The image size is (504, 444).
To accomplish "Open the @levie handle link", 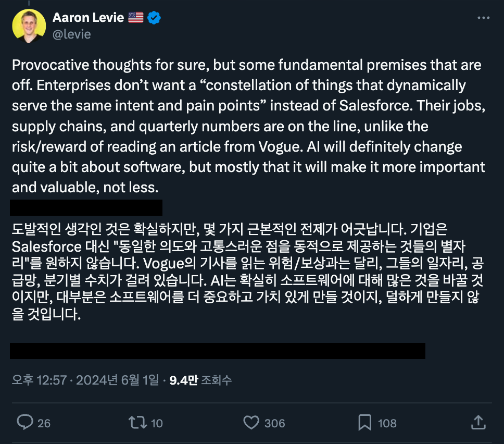I will pos(70,34).
